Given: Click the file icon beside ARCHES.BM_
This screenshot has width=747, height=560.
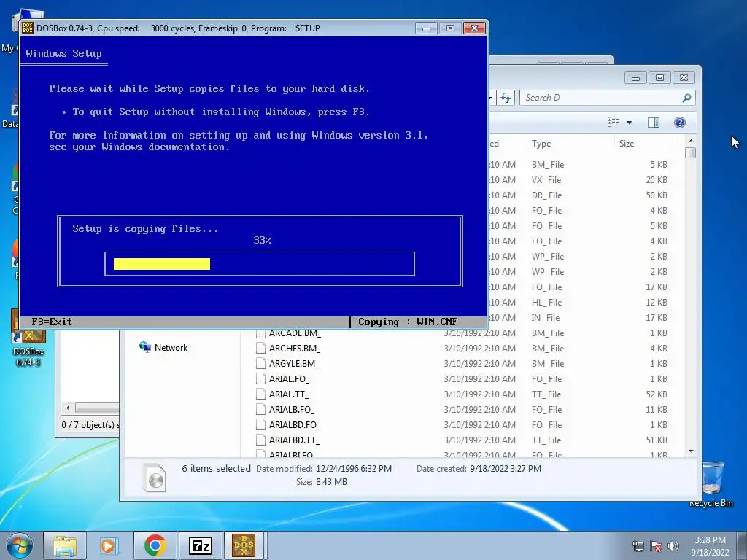Looking at the screenshot, I should click(260, 348).
